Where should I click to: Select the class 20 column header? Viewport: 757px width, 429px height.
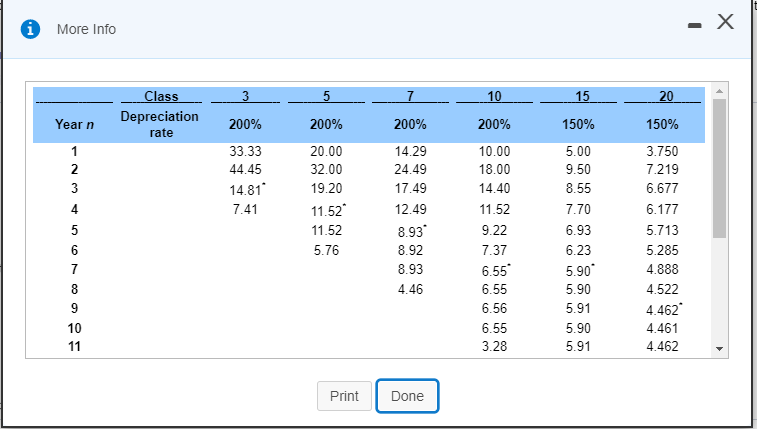click(x=666, y=96)
